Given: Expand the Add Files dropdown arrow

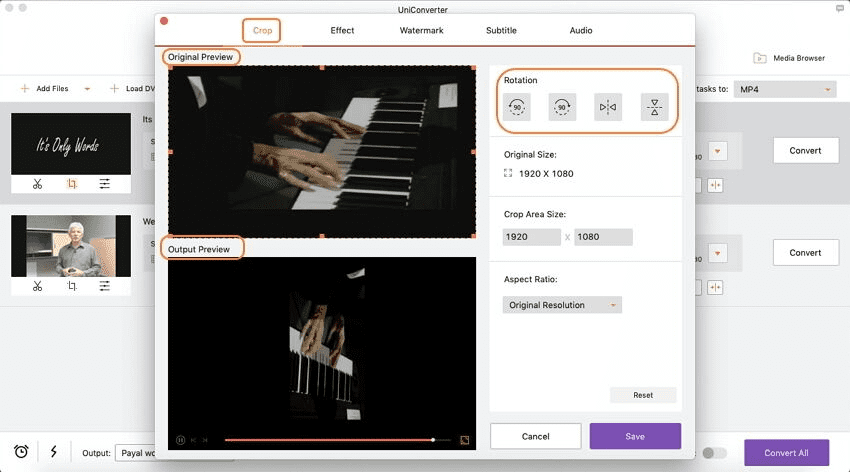Looking at the screenshot, I should pyautogui.click(x=87, y=89).
